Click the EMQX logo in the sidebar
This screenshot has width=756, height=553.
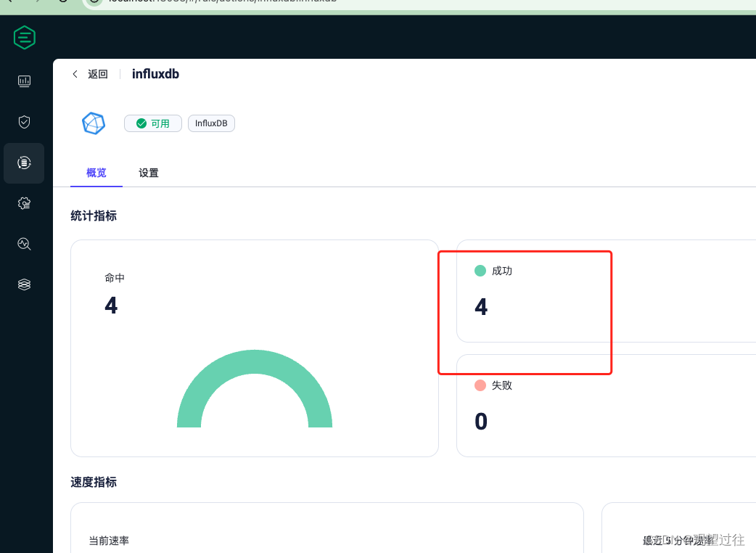pos(25,38)
